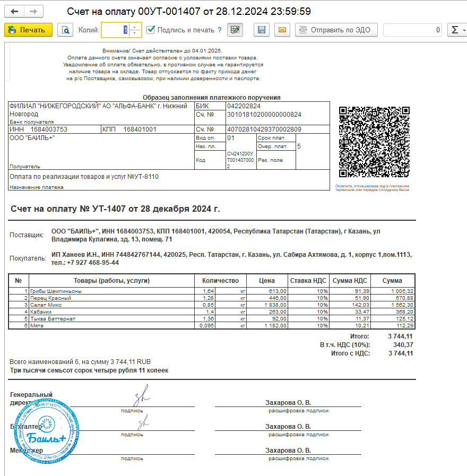Select payment purpose text №УТ-8110

[x=84, y=177]
